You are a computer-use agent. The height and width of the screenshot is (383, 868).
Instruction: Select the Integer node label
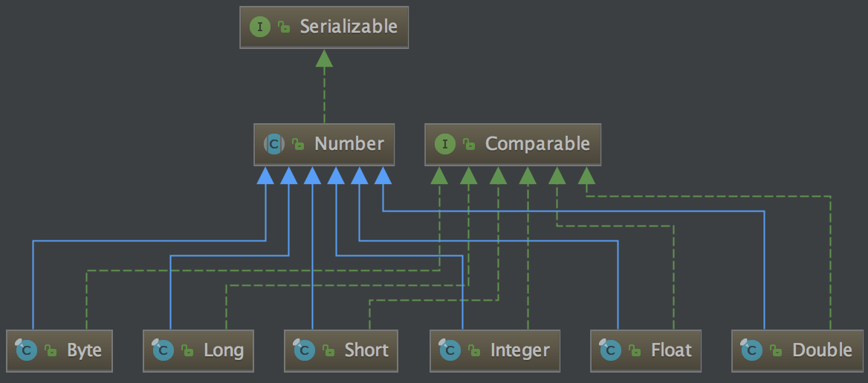pyautogui.click(x=520, y=350)
